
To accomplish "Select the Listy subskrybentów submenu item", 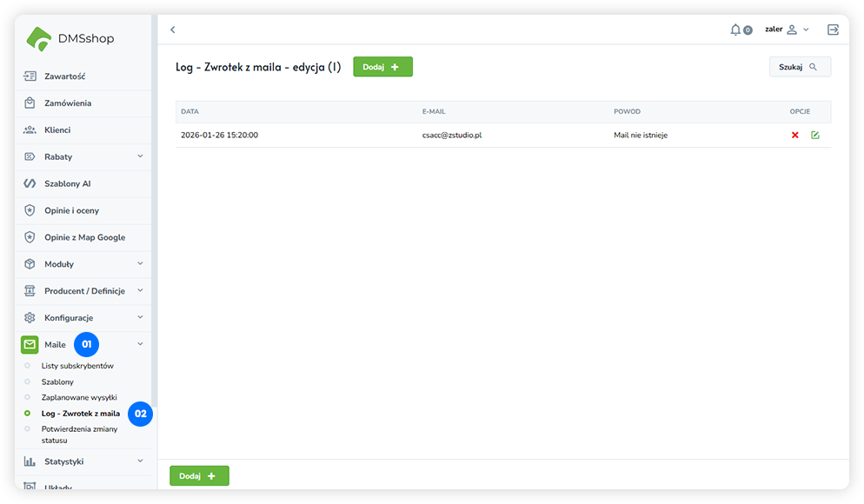I will (x=77, y=366).
